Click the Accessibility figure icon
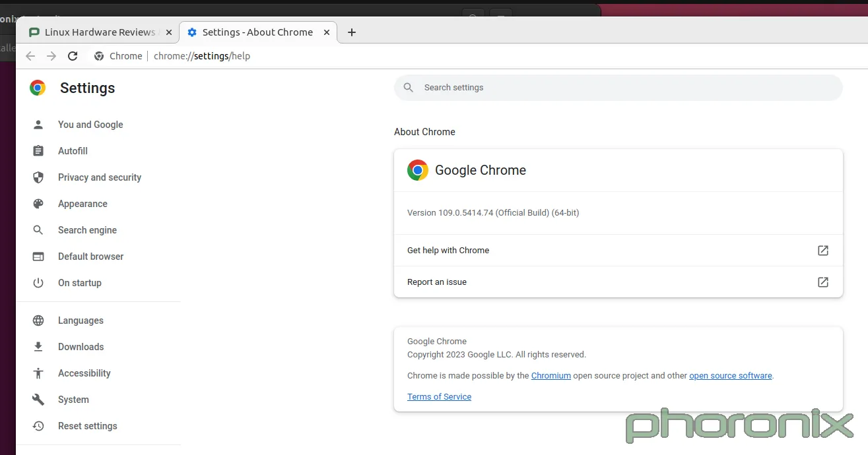The height and width of the screenshot is (455, 868). pyautogui.click(x=38, y=373)
